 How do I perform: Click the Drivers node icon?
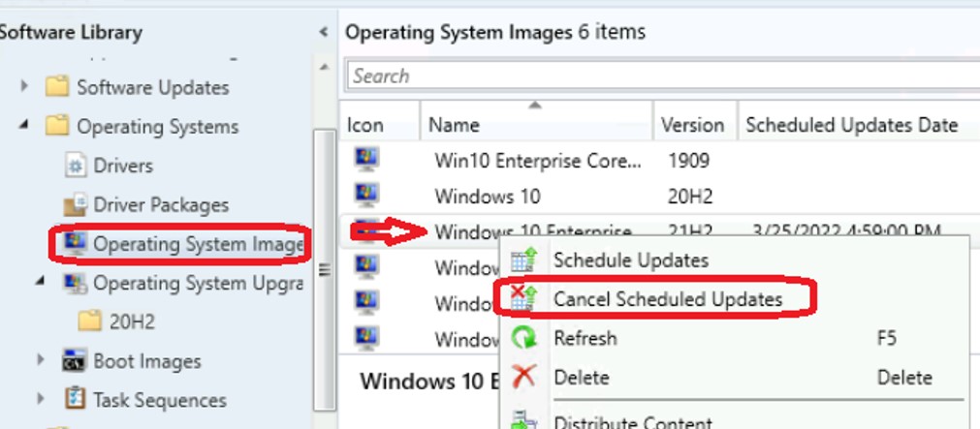(x=76, y=166)
